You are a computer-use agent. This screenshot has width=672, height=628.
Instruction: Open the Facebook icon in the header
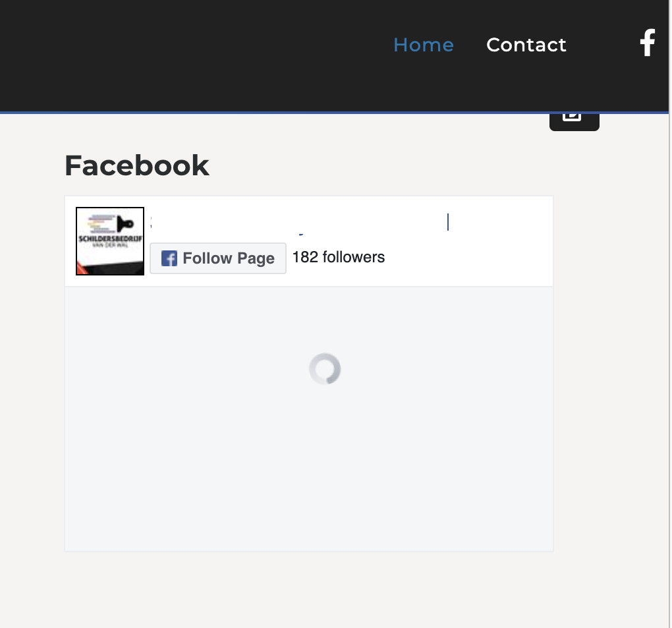click(648, 43)
